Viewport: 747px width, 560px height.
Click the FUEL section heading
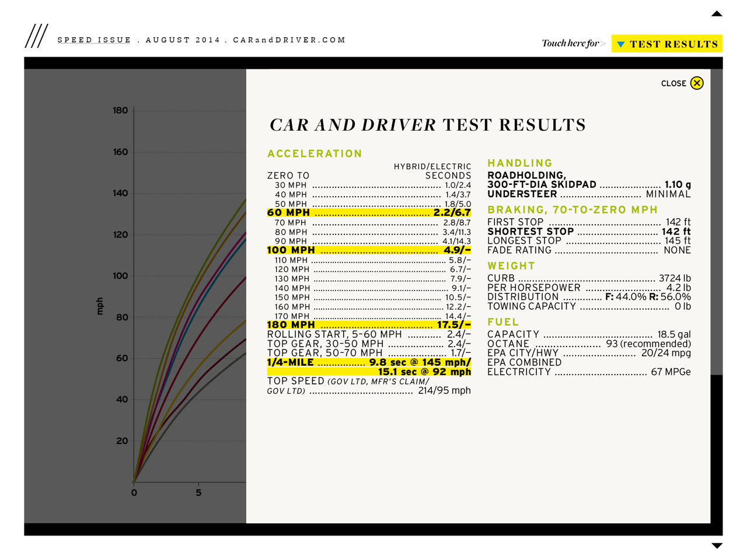503,322
